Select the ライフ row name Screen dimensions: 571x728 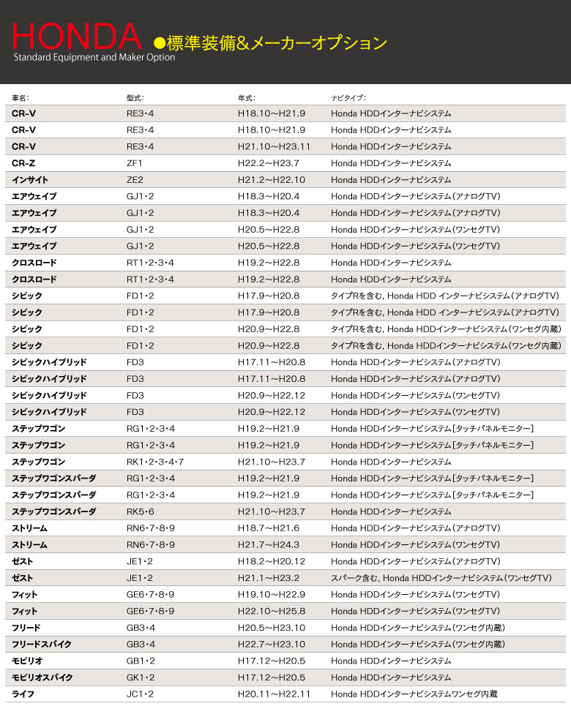click(x=23, y=694)
